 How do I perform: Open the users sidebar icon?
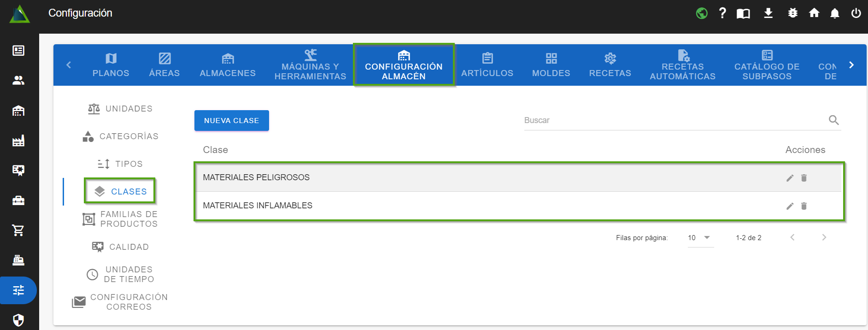point(18,81)
